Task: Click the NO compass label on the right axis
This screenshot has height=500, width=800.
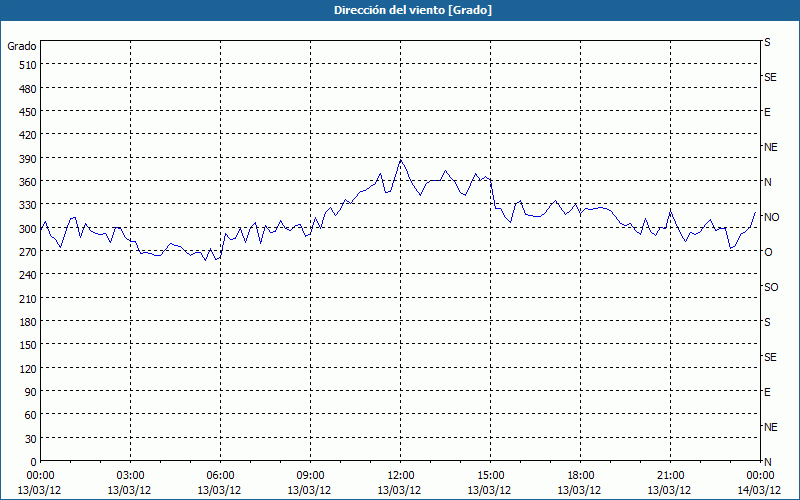Action: (x=771, y=217)
